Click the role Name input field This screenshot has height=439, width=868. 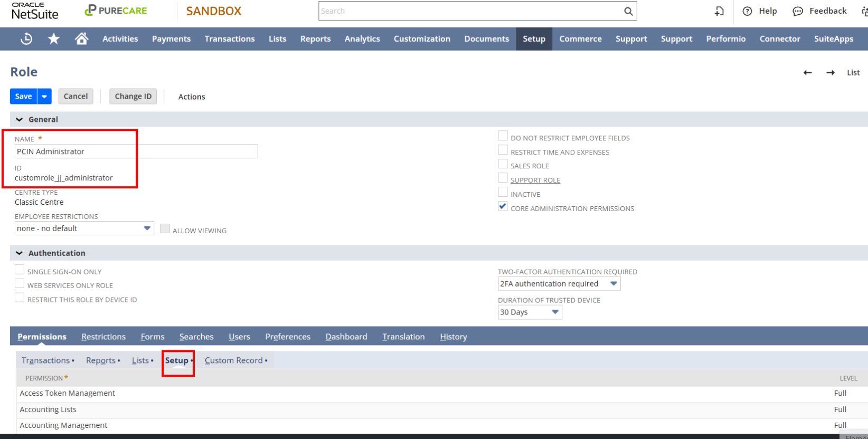[136, 151]
